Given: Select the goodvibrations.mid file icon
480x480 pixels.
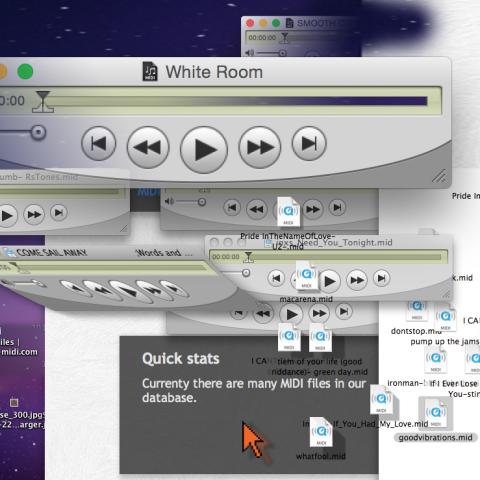Looking at the screenshot, I should coord(436,413).
